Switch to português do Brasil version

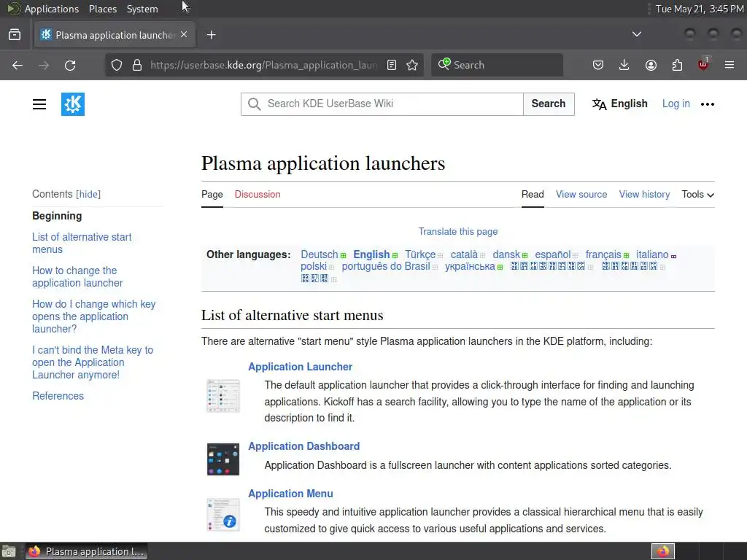pos(386,266)
